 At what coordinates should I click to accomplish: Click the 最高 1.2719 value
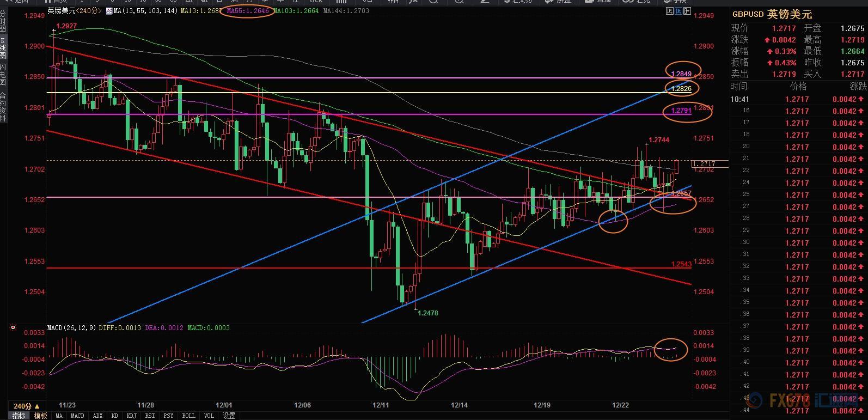point(852,40)
